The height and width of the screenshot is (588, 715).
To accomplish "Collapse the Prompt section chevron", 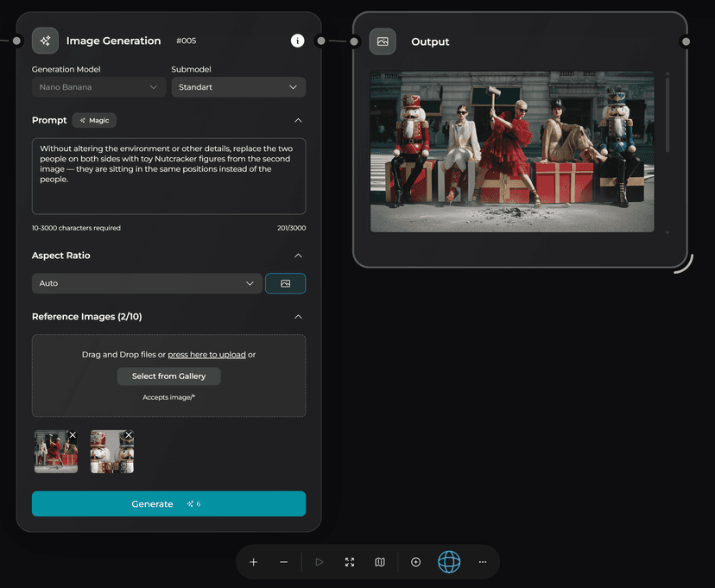I will (298, 121).
